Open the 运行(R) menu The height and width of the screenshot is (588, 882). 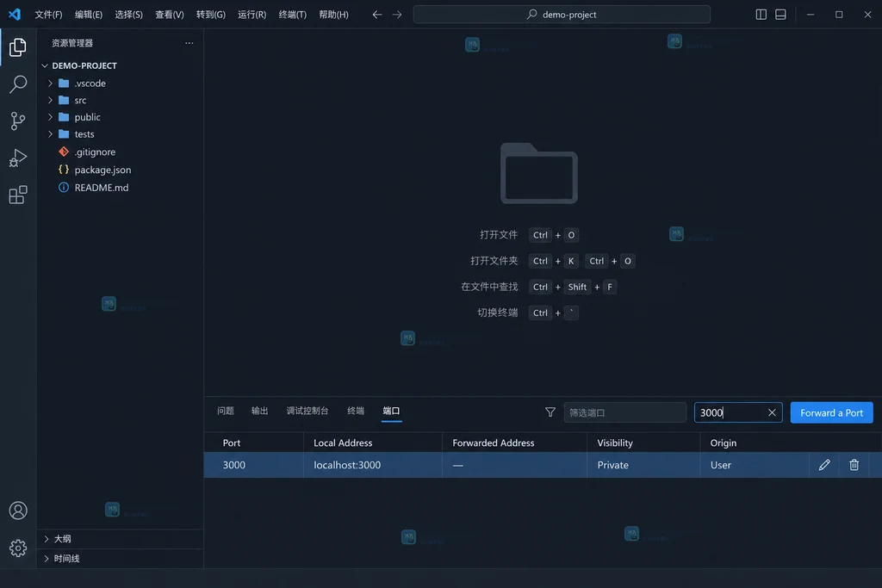[x=252, y=15]
